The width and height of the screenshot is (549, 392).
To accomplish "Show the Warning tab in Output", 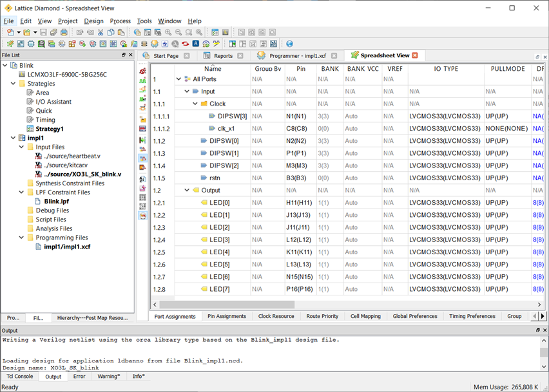I will tap(108, 377).
